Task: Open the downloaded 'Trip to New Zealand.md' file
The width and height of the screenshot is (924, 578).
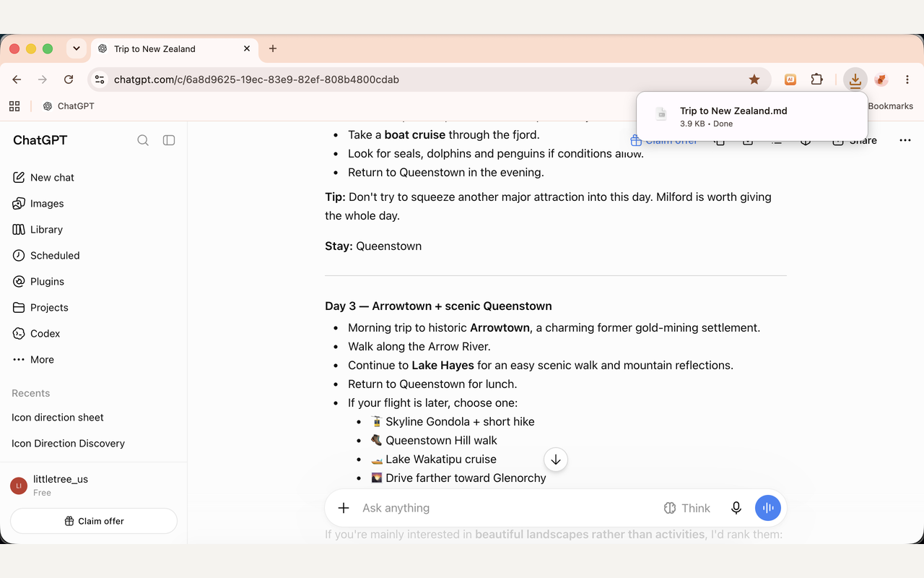Action: [x=752, y=116]
